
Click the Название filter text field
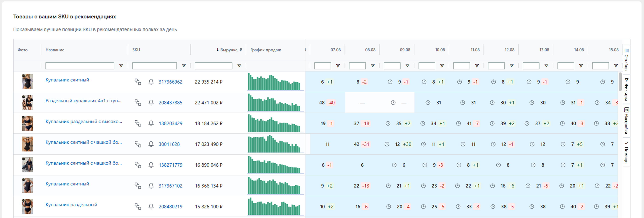click(x=80, y=66)
